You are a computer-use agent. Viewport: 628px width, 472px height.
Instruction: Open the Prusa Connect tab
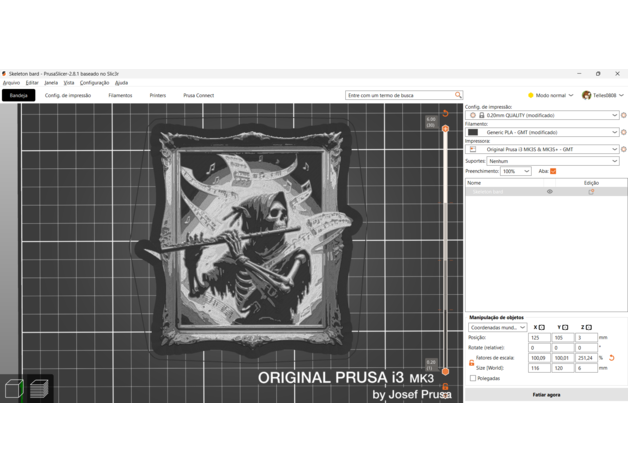coord(198,95)
